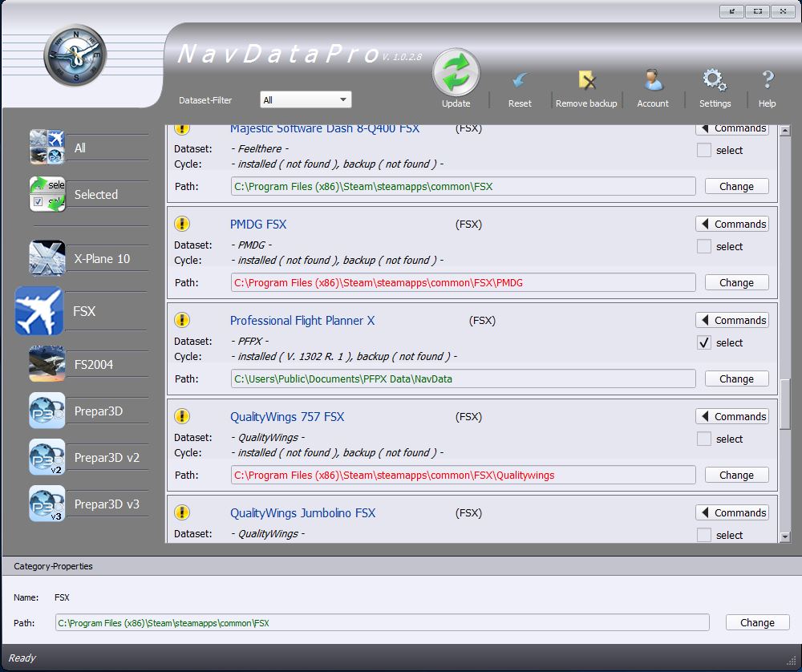
Task: Open the QualityWings 757 FSX title
Action: (x=287, y=416)
